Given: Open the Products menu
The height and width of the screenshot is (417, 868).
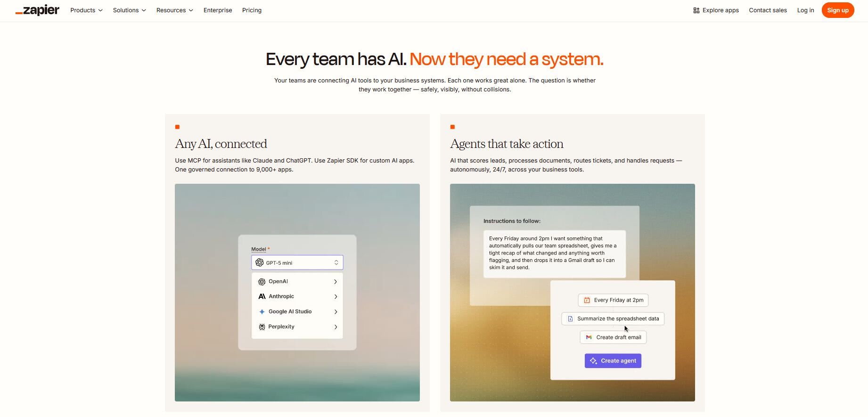Looking at the screenshot, I should 86,10.
